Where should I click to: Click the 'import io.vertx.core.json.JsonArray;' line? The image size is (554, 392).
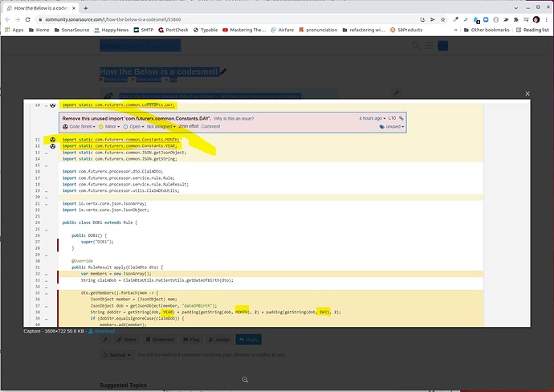(104, 203)
